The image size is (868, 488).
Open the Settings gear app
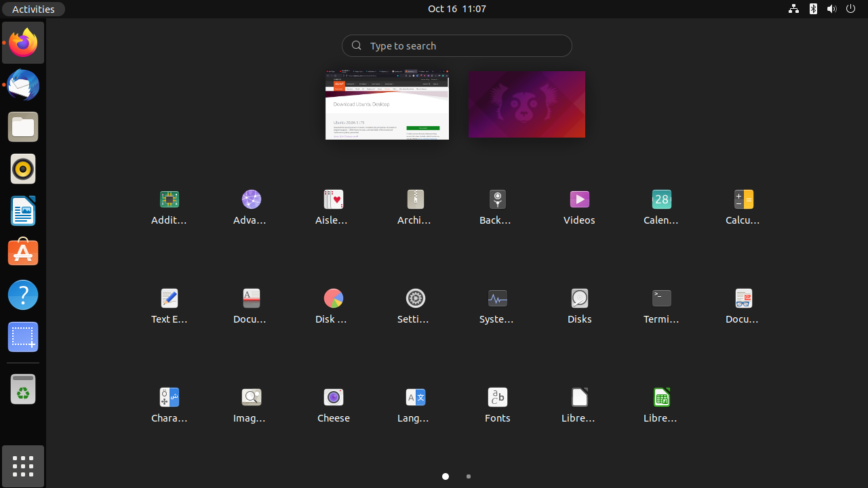pyautogui.click(x=415, y=306)
